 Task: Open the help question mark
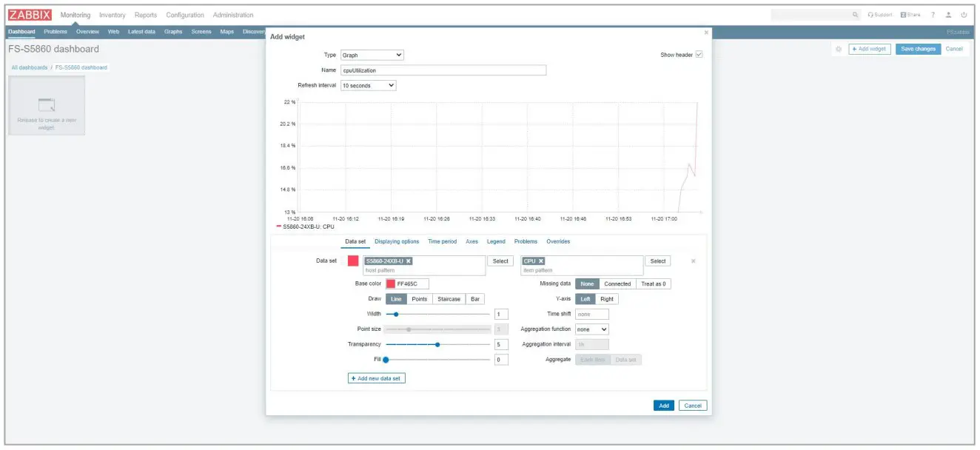pyautogui.click(x=933, y=15)
